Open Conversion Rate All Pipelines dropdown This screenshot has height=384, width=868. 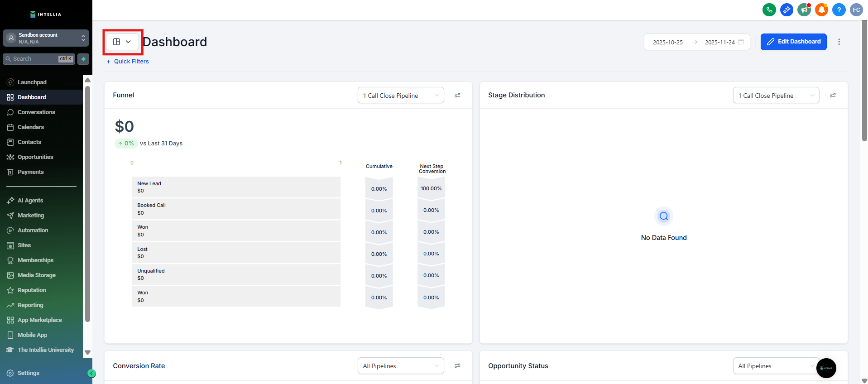coord(400,366)
